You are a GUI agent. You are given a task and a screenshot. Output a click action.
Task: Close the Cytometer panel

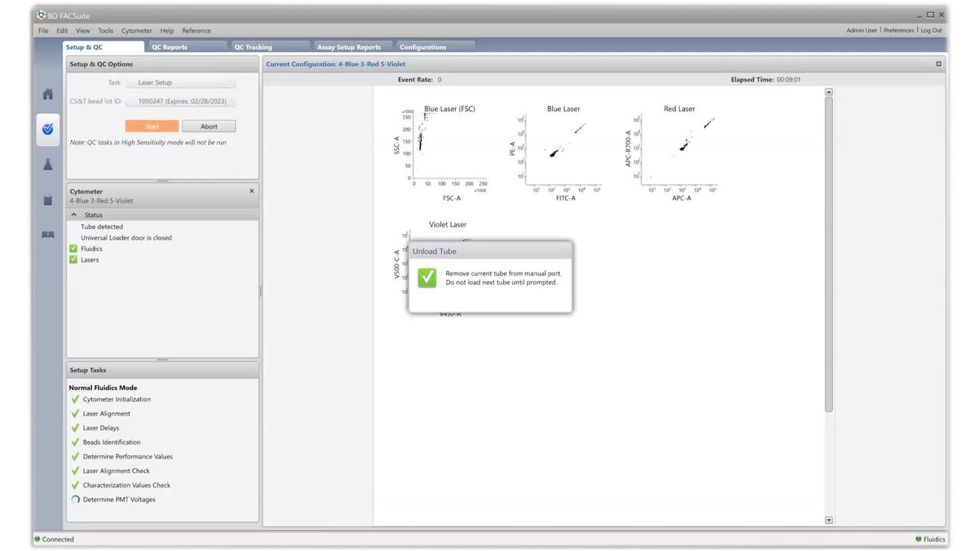[x=251, y=191]
